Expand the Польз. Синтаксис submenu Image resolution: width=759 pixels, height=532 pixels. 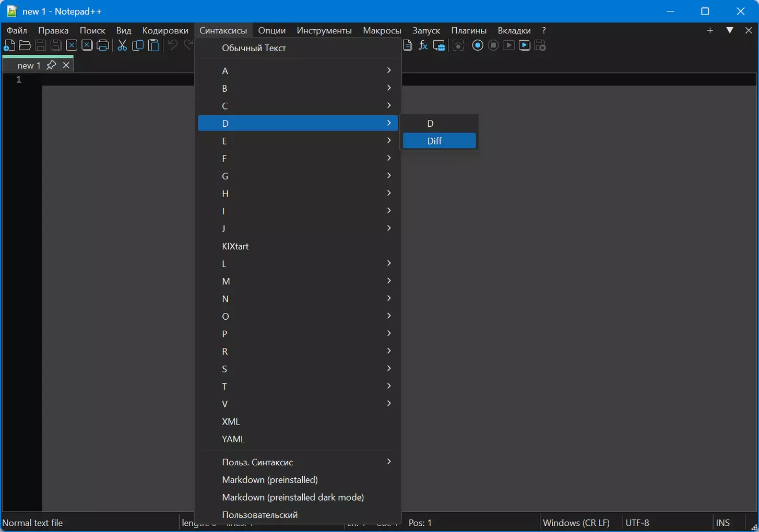298,462
